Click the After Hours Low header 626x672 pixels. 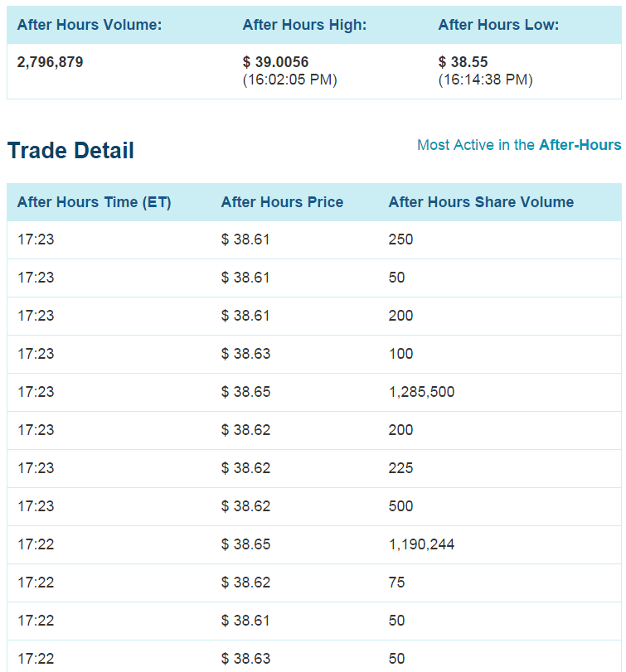[498, 25]
